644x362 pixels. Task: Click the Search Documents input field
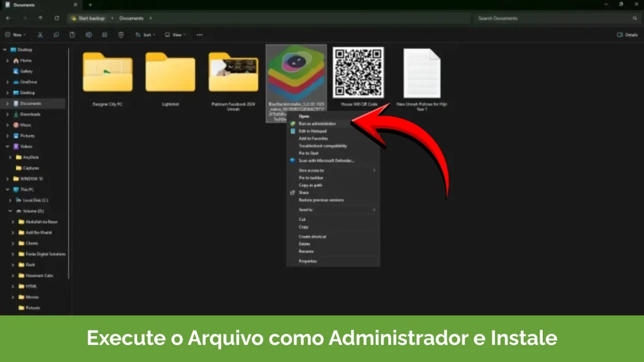coord(553,18)
